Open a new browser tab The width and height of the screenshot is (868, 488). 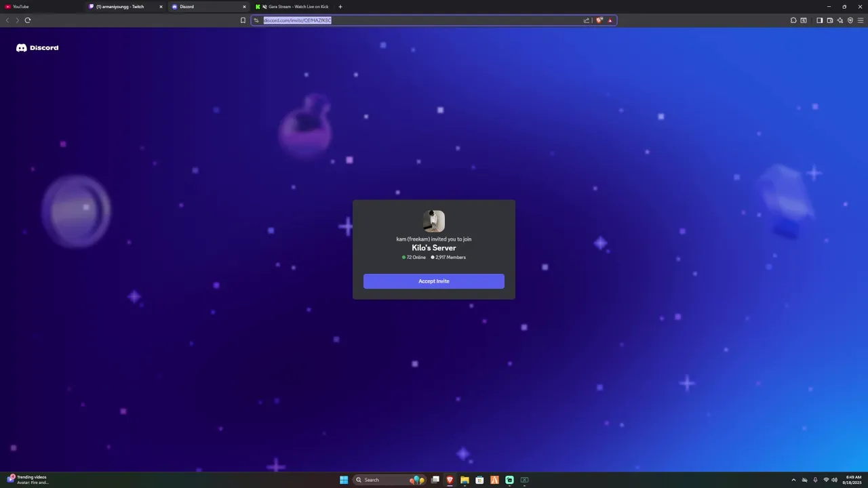tap(340, 7)
